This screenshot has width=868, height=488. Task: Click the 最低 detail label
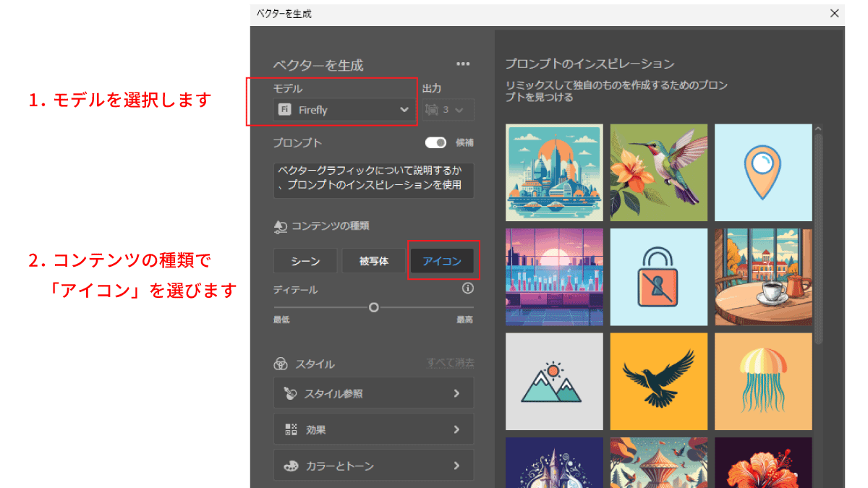click(x=281, y=320)
